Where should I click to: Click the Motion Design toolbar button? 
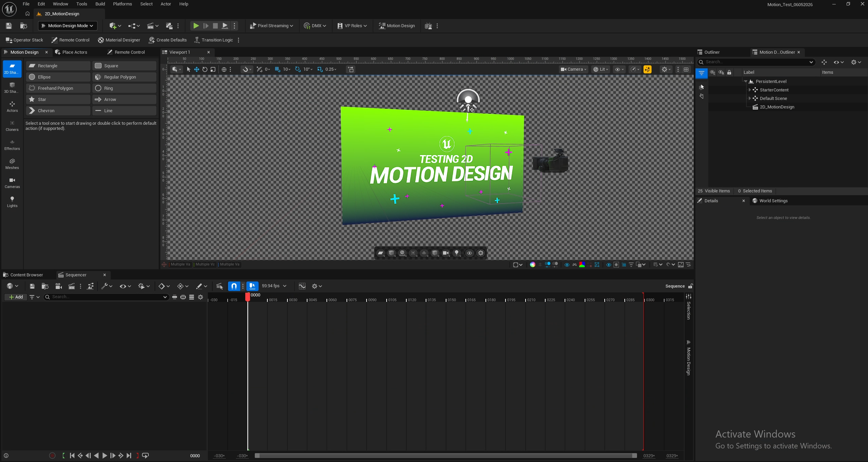(397, 26)
